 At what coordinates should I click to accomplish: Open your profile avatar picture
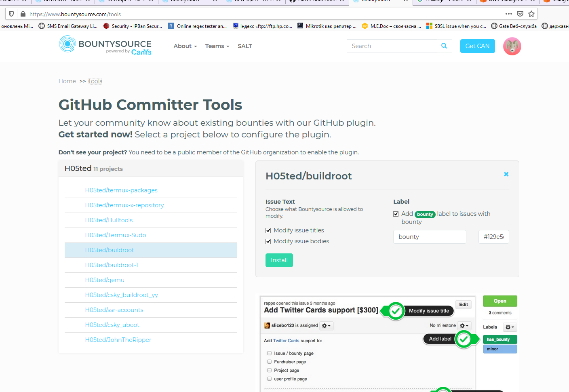tap(512, 46)
